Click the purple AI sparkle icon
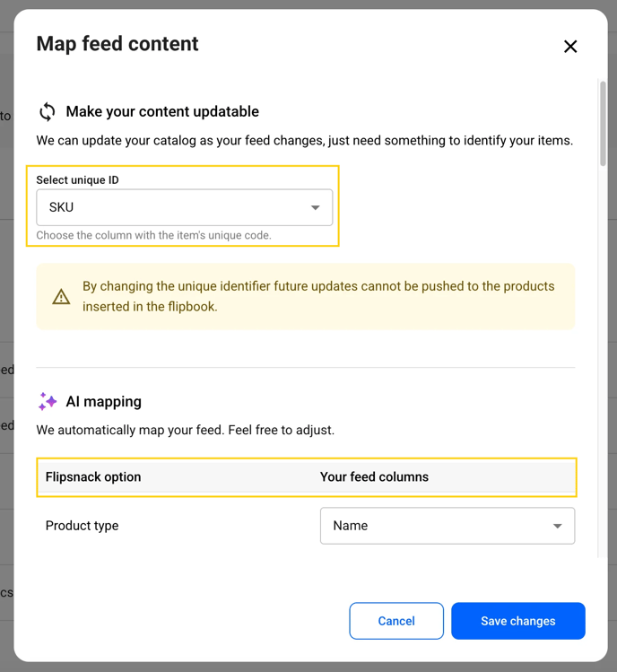This screenshot has height=672, width=617. pyautogui.click(x=48, y=401)
